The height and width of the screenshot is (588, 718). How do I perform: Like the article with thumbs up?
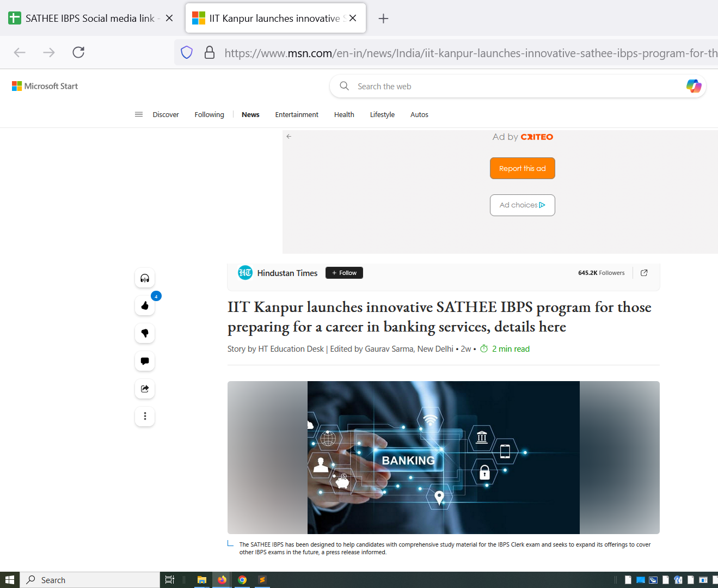pyautogui.click(x=145, y=306)
